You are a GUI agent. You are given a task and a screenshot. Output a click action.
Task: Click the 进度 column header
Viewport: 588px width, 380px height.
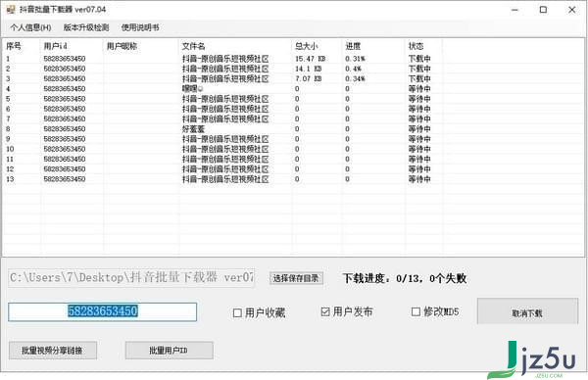coord(353,46)
